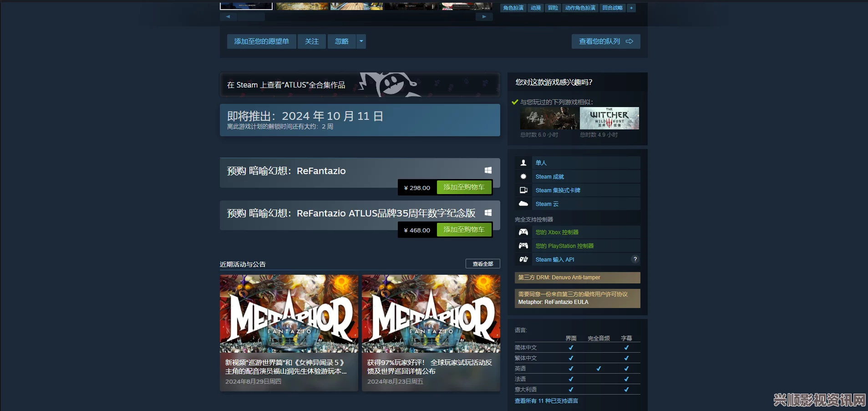Screen dimensions: 868x411
Task: Click the Denuvo Anti-tamper DRM notice
Action: tap(577, 277)
